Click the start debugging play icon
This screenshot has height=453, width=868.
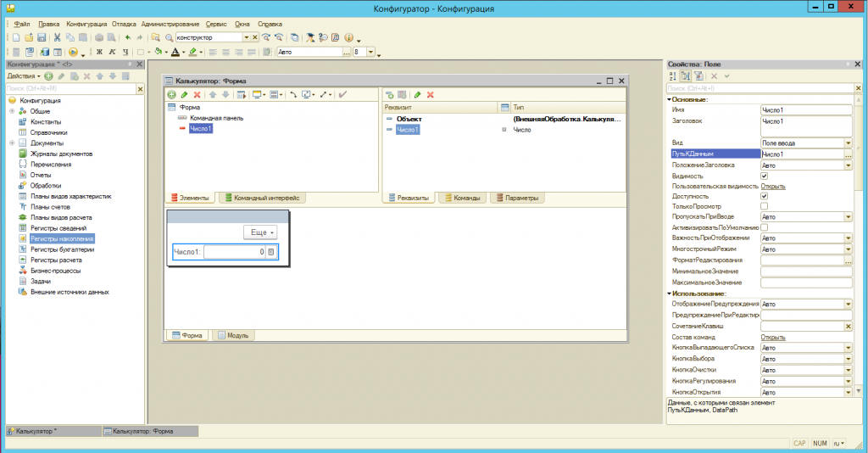(74, 52)
